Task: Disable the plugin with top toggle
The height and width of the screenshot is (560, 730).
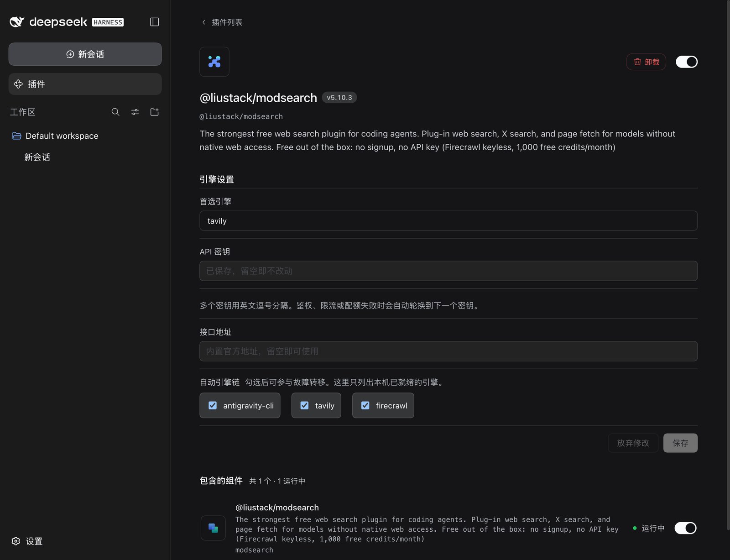Action: pyautogui.click(x=687, y=62)
